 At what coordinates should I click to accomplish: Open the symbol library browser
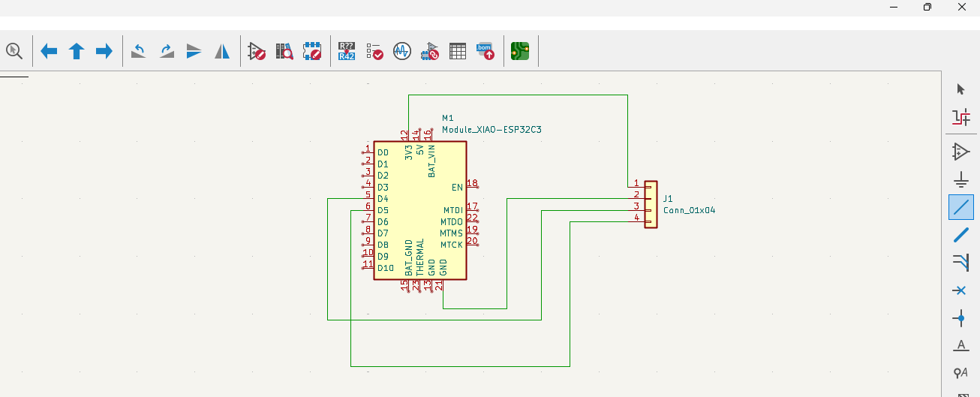coord(284,51)
